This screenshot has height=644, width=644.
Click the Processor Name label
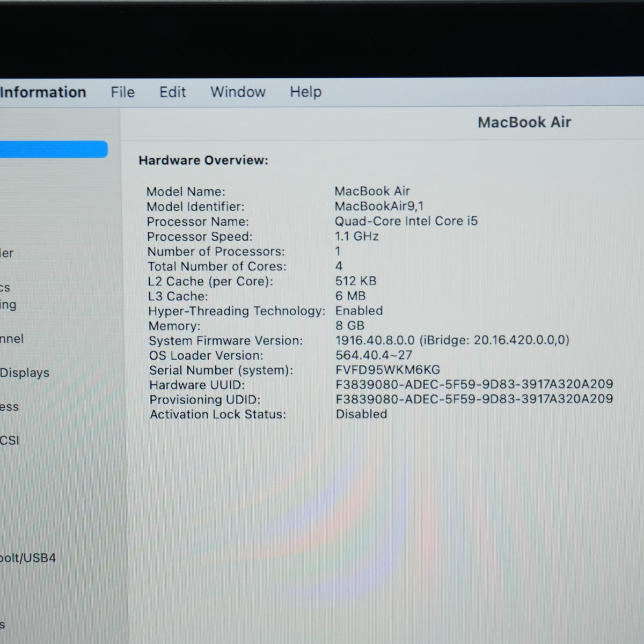(x=197, y=222)
